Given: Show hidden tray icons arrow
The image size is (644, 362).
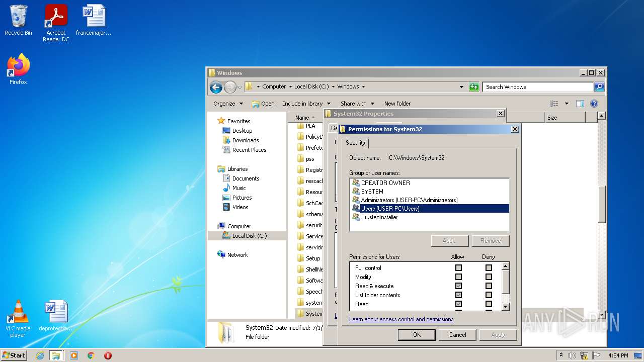Looking at the screenshot, I should click(561, 355).
